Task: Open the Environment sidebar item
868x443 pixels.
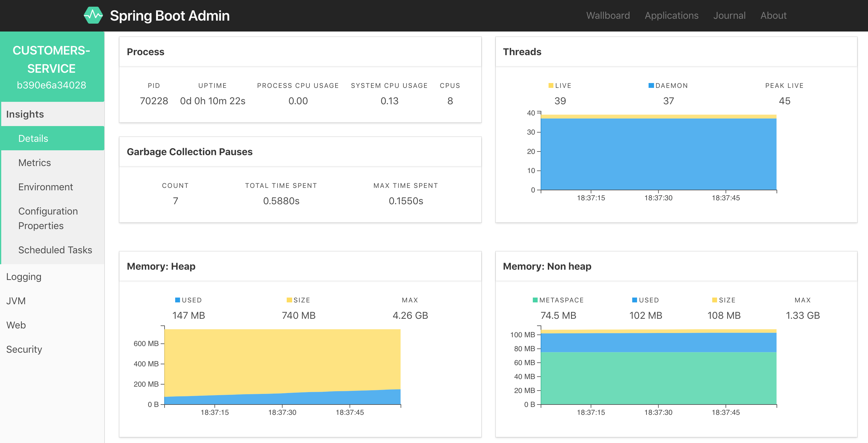Action: [45, 187]
